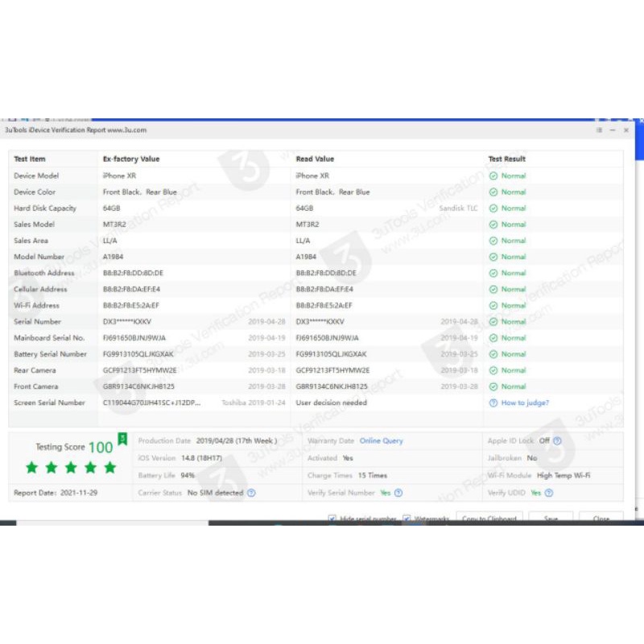The width and height of the screenshot is (644, 644).
Task: Click help icon next to Verify UDID
Action: pyautogui.click(x=549, y=493)
